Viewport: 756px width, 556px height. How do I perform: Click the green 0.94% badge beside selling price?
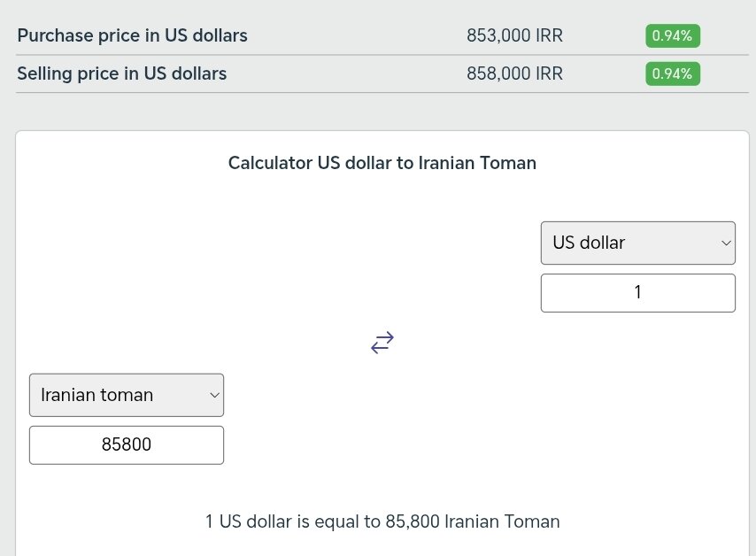click(x=672, y=73)
